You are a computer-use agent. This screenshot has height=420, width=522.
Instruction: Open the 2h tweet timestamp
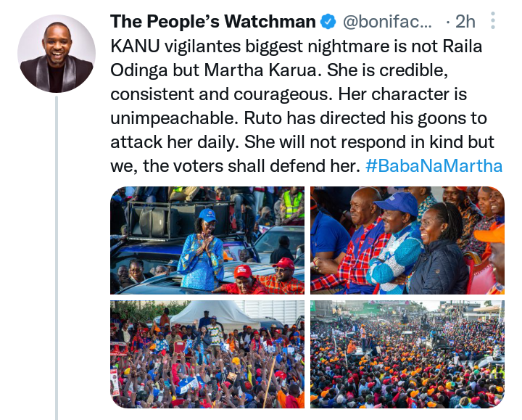click(x=465, y=22)
